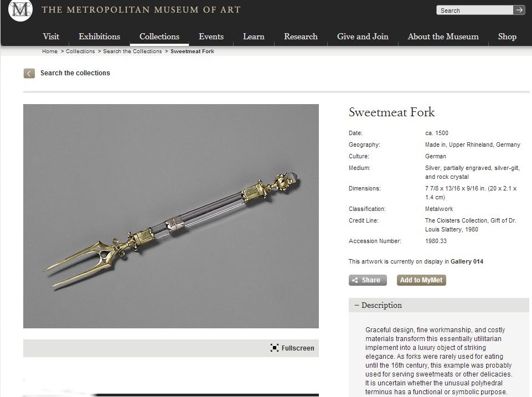The width and height of the screenshot is (532, 397).
Task: Click the Home breadcrumb link
Action: click(x=50, y=51)
